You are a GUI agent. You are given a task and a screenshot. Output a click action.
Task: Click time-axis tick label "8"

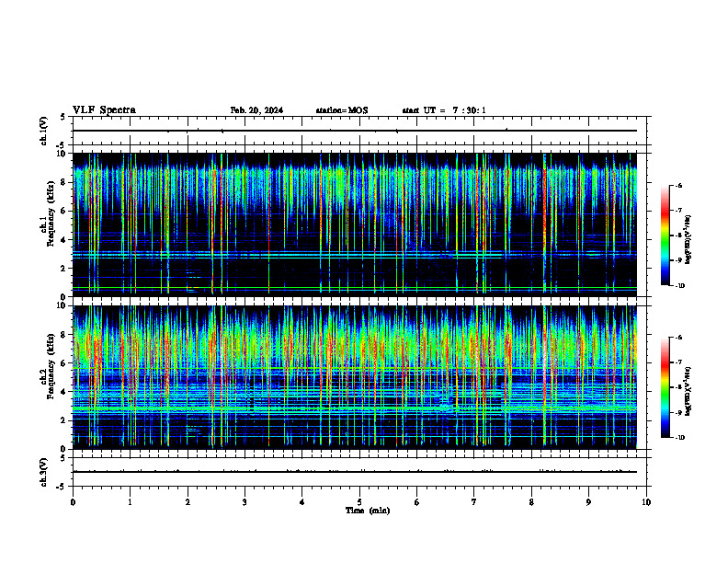click(x=531, y=502)
